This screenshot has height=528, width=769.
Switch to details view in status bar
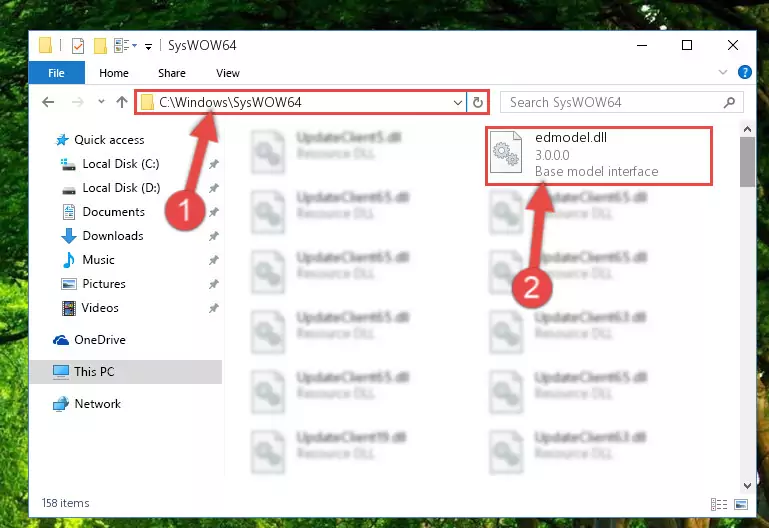[x=719, y=504]
